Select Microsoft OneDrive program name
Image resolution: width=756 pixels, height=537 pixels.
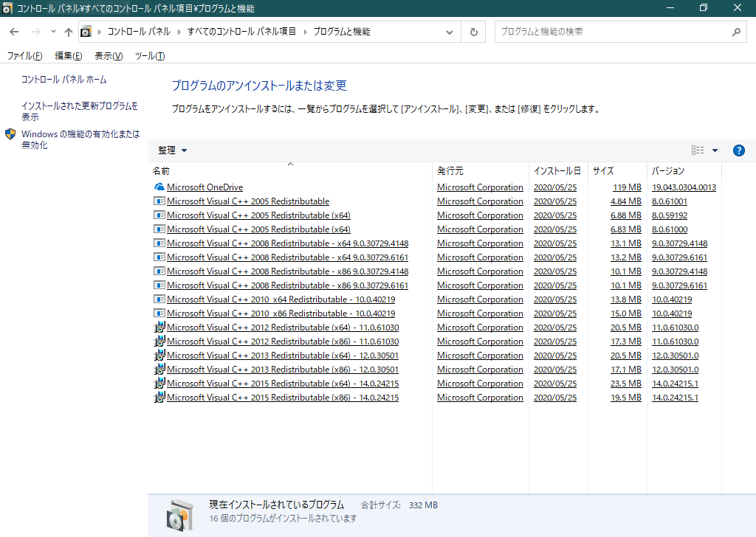(205, 187)
